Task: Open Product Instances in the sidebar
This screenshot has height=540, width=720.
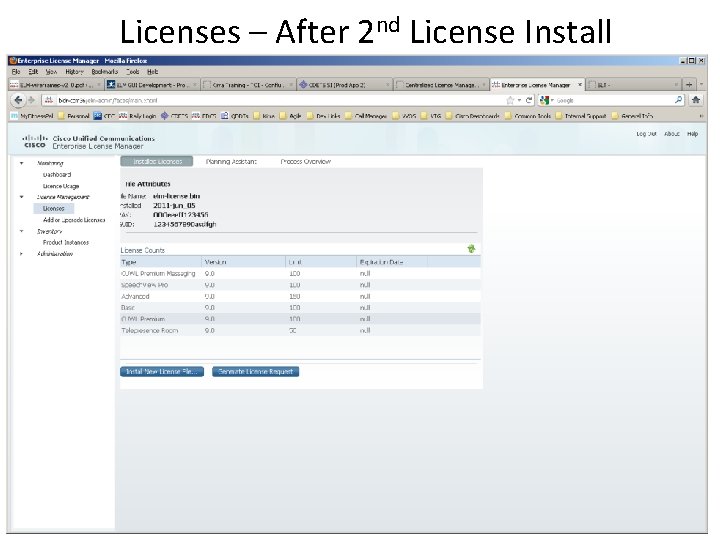Action: click(66, 242)
